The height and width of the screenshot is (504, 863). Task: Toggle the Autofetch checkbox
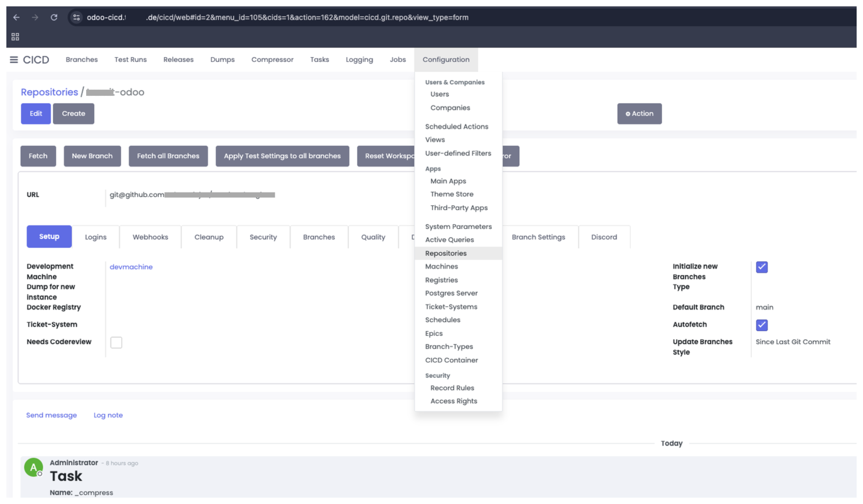click(762, 325)
